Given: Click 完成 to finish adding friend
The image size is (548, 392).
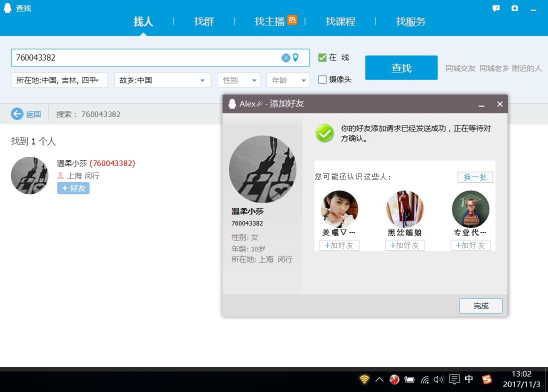Looking at the screenshot, I should [x=481, y=306].
